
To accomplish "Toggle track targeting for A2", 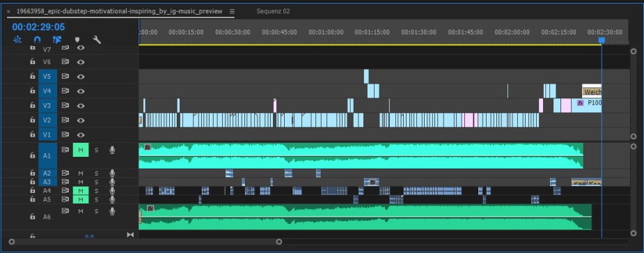I will coord(47,174).
